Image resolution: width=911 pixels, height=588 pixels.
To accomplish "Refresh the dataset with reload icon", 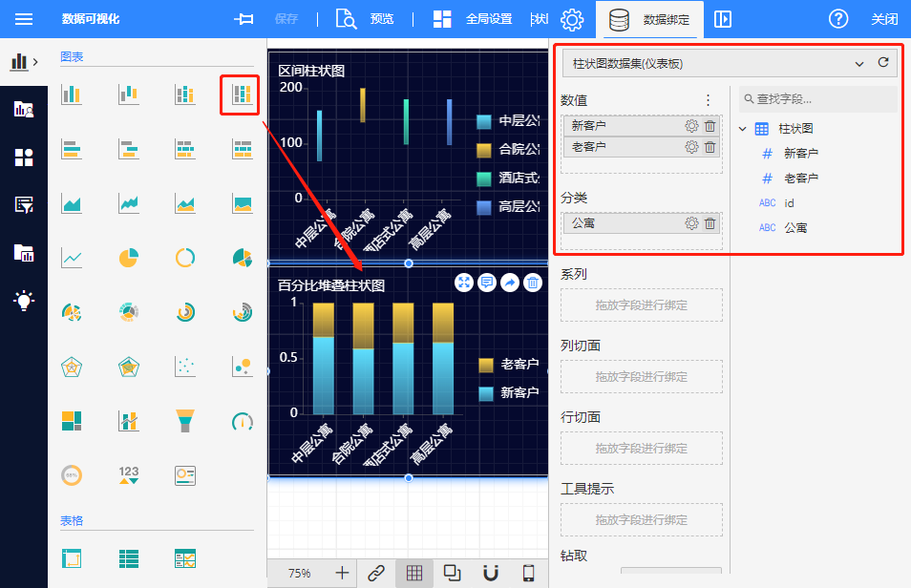I will pyautogui.click(x=883, y=63).
